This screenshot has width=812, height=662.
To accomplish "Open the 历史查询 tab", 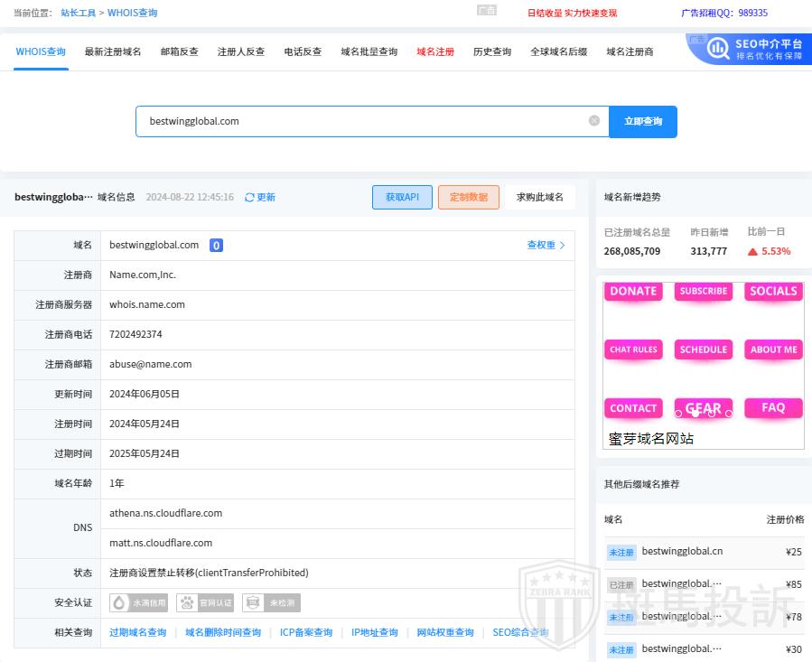I will click(x=492, y=52).
